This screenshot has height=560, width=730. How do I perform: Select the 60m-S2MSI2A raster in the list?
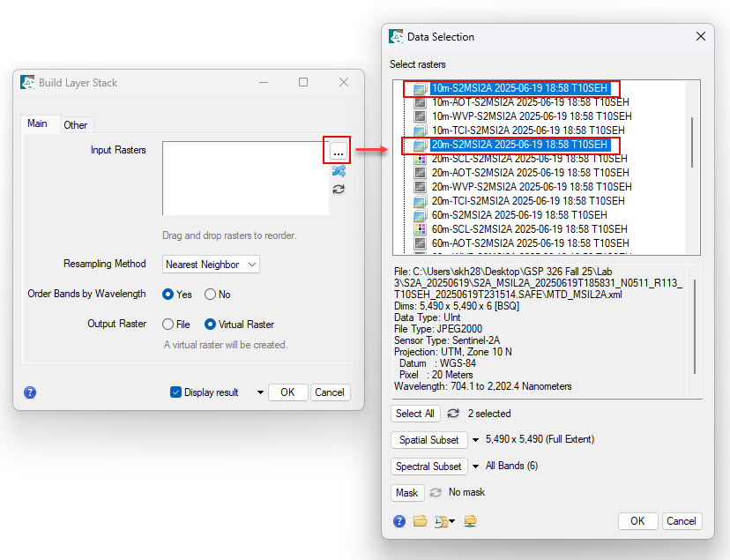coord(518,214)
